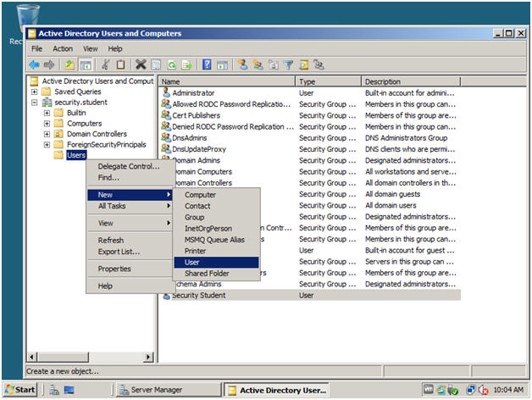
Task: Collapse the security.student domain node
Action: [x=34, y=103]
